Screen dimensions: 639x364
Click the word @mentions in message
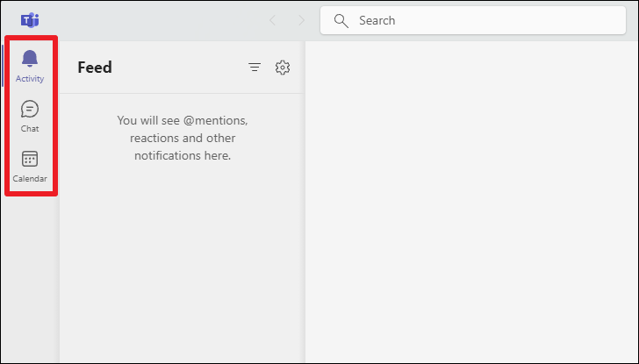pyautogui.click(x=215, y=120)
